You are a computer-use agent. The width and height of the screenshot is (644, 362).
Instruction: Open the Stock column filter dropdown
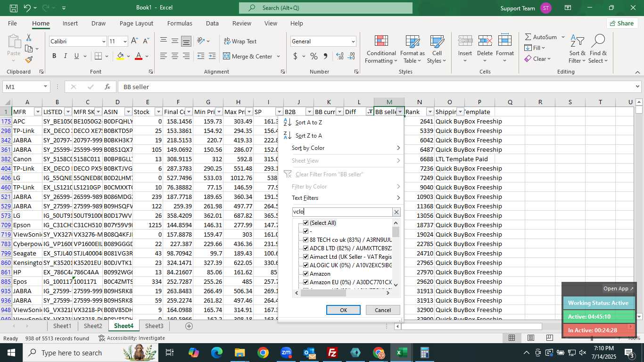tap(158, 112)
